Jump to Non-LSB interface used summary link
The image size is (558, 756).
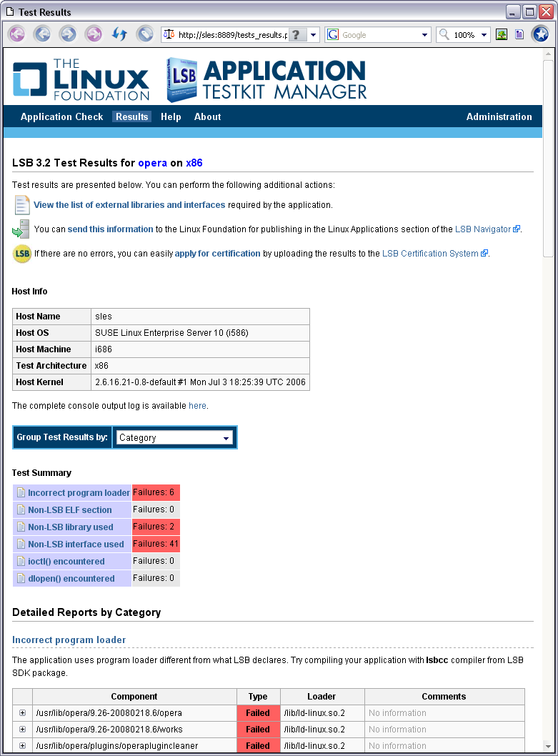coord(76,544)
